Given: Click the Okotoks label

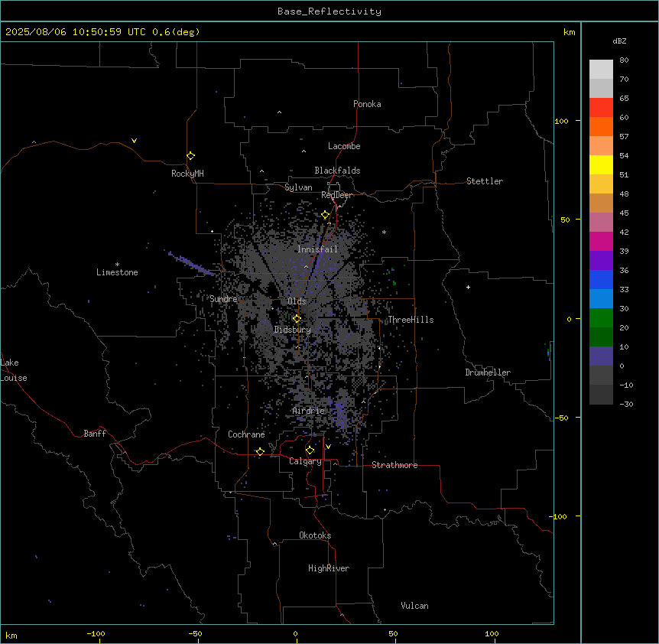Looking at the screenshot, I should (x=315, y=535).
